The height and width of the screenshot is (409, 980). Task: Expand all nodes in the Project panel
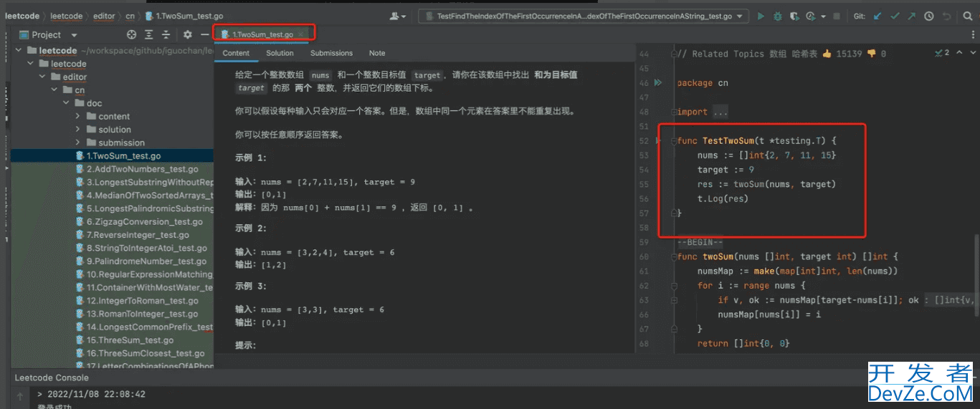tap(149, 34)
